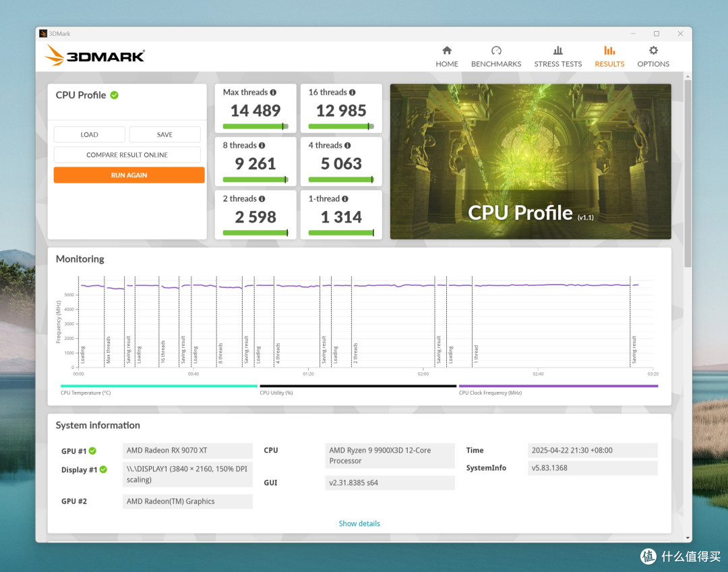Click the AMD Ryzen 9 9900X3D field
Screen dimensions: 728x572
click(390, 455)
